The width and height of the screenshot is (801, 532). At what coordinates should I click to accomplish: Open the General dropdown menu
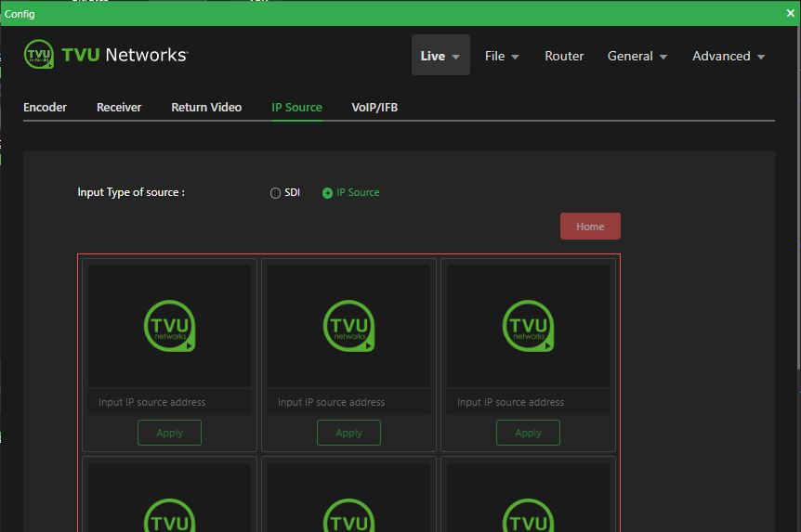(637, 56)
